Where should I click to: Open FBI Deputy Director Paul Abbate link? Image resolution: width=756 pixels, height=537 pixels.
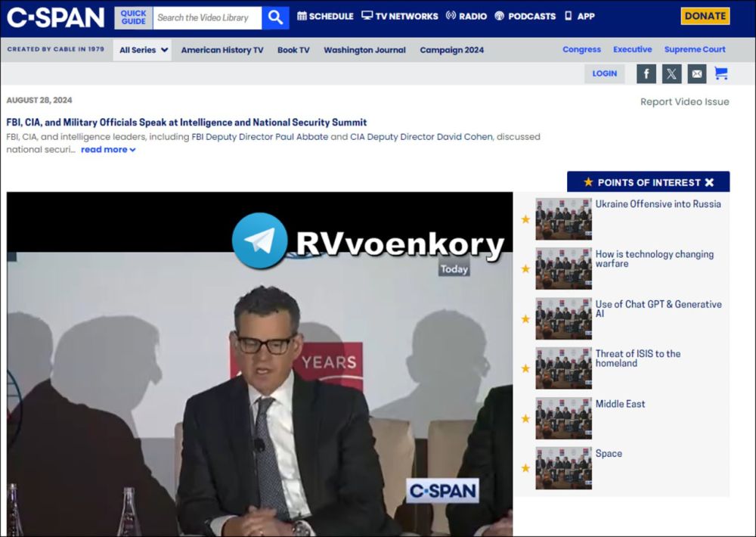(x=260, y=137)
